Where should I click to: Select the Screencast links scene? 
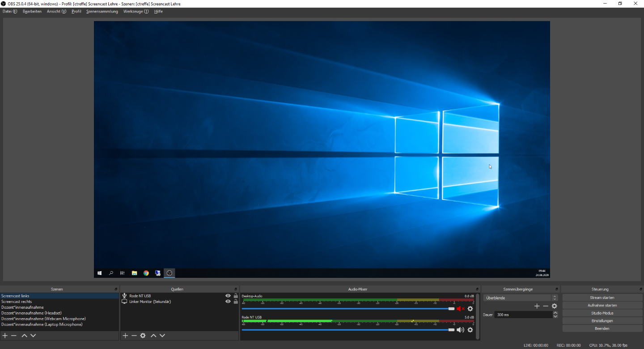coord(59,296)
